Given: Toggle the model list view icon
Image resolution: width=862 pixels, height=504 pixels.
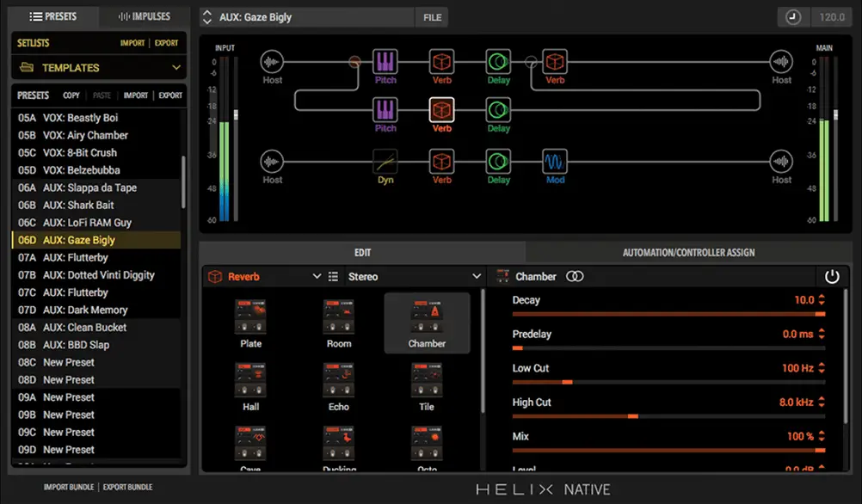Looking at the screenshot, I should pos(333,276).
